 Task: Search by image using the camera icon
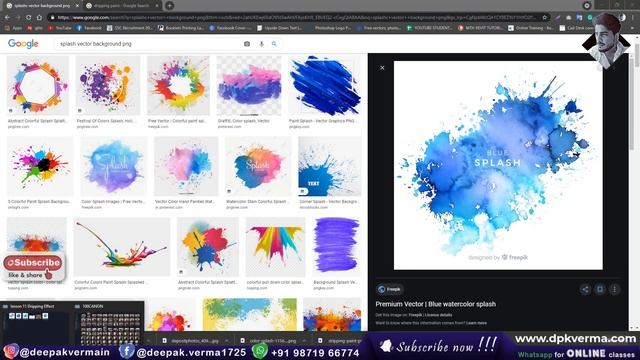click(247, 44)
